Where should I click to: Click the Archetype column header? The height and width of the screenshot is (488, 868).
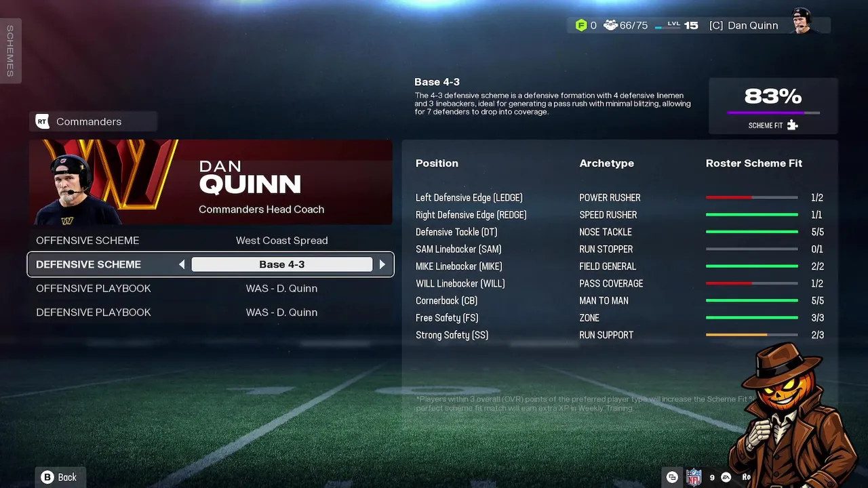point(607,163)
